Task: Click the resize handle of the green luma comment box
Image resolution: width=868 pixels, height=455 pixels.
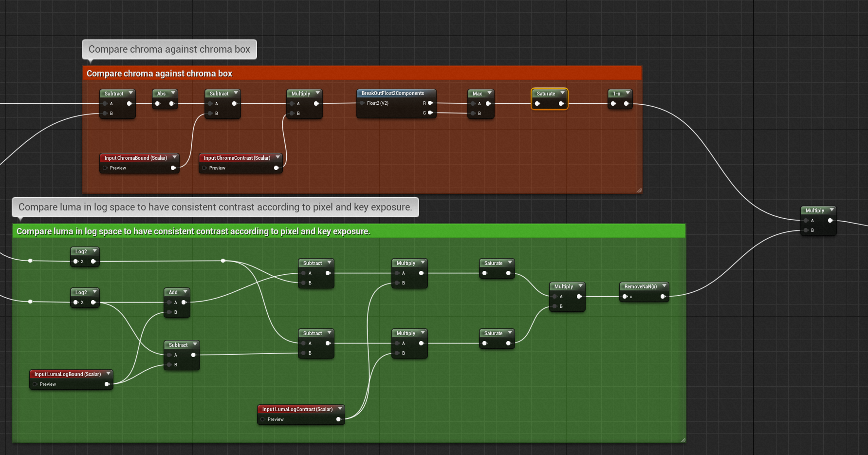Action: (683, 439)
